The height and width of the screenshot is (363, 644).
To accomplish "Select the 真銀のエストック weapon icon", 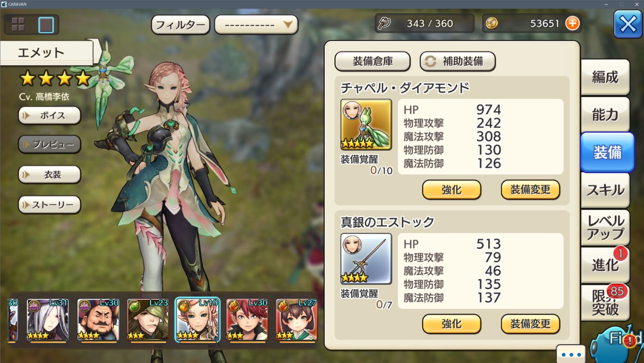I will click(x=366, y=259).
